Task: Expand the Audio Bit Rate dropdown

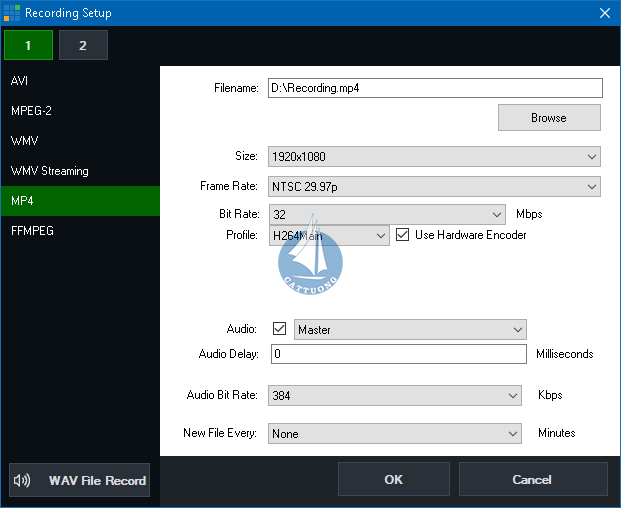Action: coord(394,396)
